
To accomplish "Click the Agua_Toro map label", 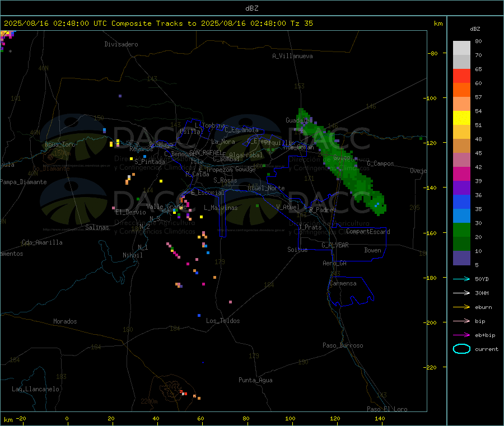I will point(60,144).
